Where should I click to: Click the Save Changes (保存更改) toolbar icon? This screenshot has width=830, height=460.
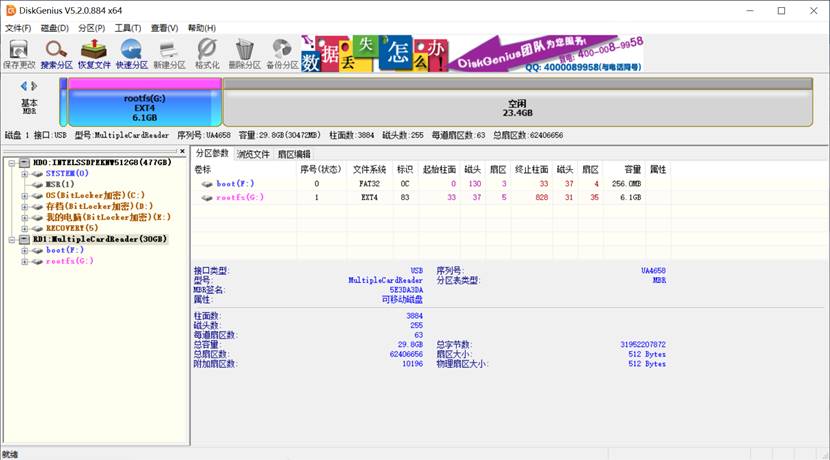(19, 54)
